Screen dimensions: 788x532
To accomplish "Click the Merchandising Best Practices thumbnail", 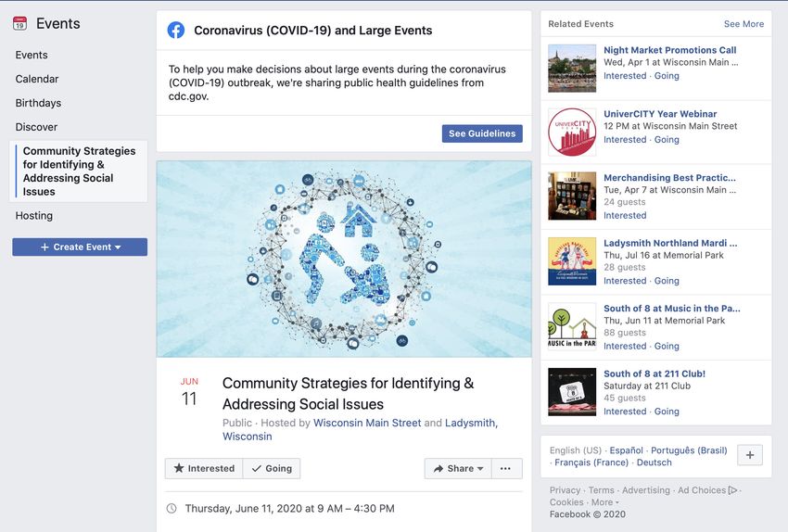I will click(572, 196).
